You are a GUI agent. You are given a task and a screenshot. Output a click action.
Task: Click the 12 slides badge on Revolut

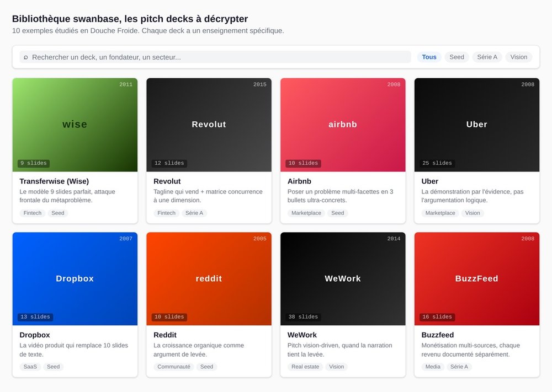click(x=169, y=163)
